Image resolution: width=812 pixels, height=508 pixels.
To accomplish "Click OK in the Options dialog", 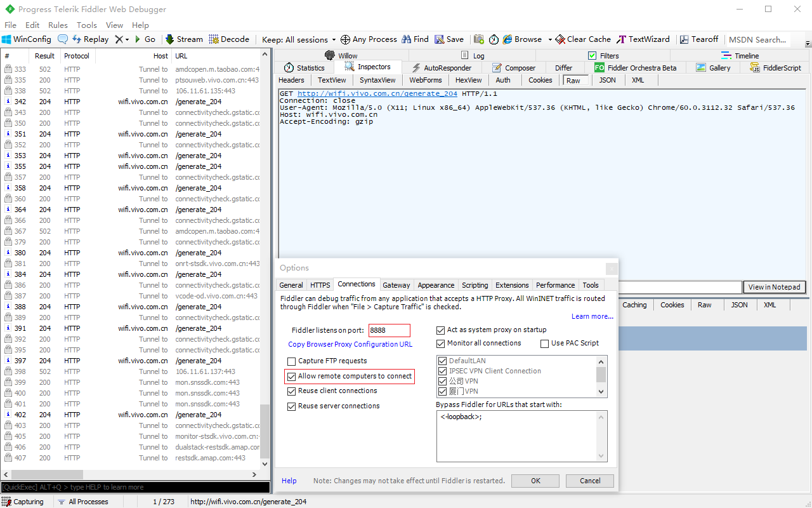I will point(535,481).
